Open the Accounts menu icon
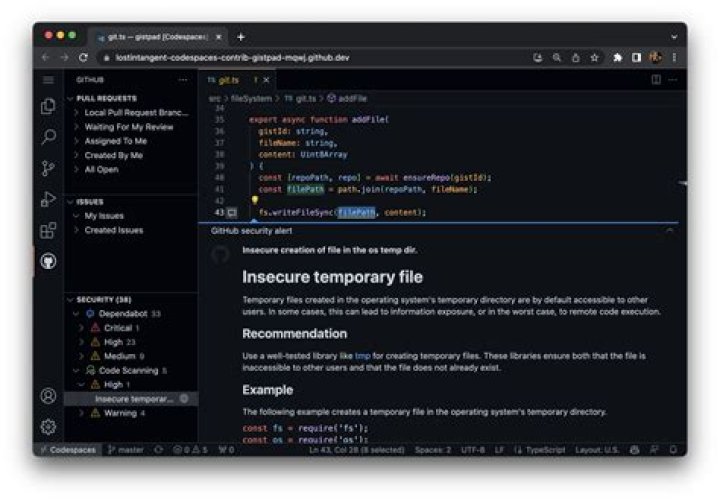This screenshot has height=500, width=720. pos(48,396)
